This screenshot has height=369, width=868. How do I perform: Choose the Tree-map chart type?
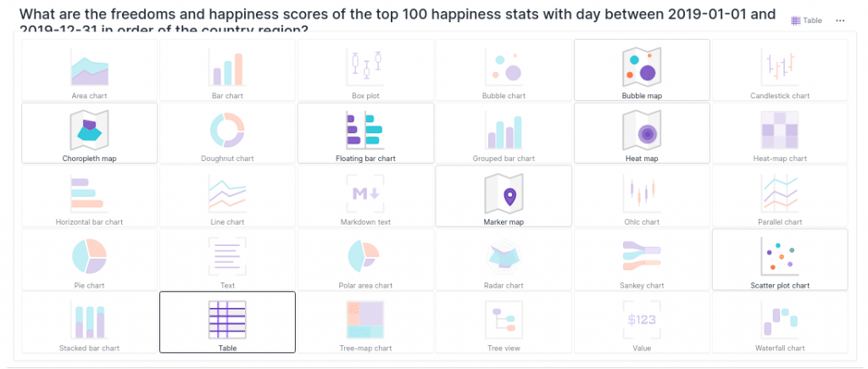pos(365,321)
